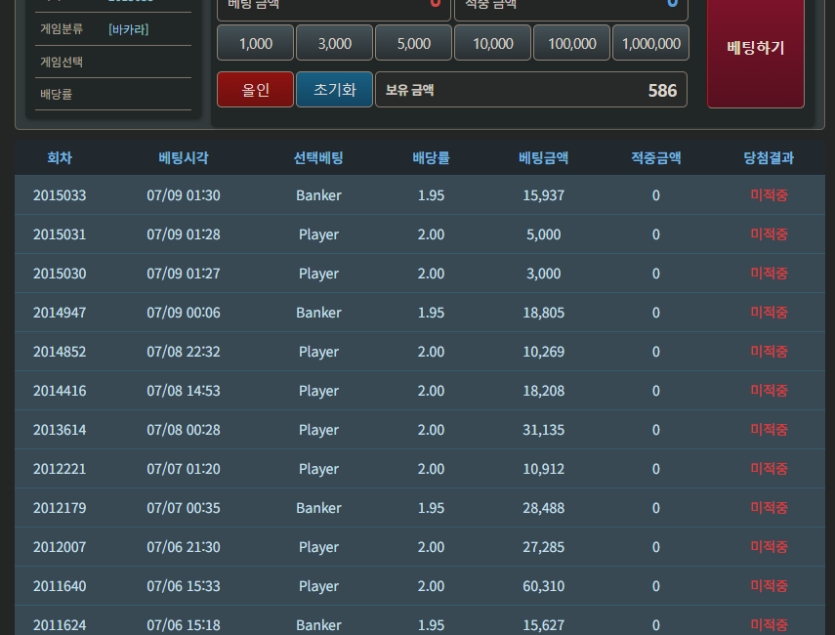The height and width of the screenshot is (635, 835).
Task: Reset bet with the 초기화 button
Action: (334, 89)
